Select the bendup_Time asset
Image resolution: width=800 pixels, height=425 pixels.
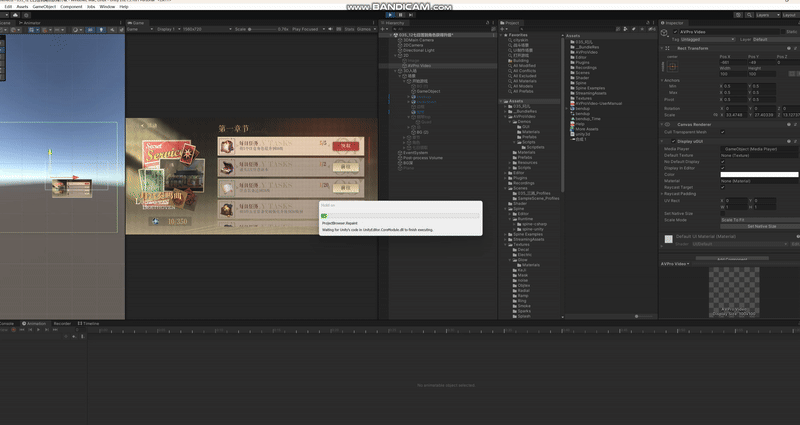coord(588,119)
